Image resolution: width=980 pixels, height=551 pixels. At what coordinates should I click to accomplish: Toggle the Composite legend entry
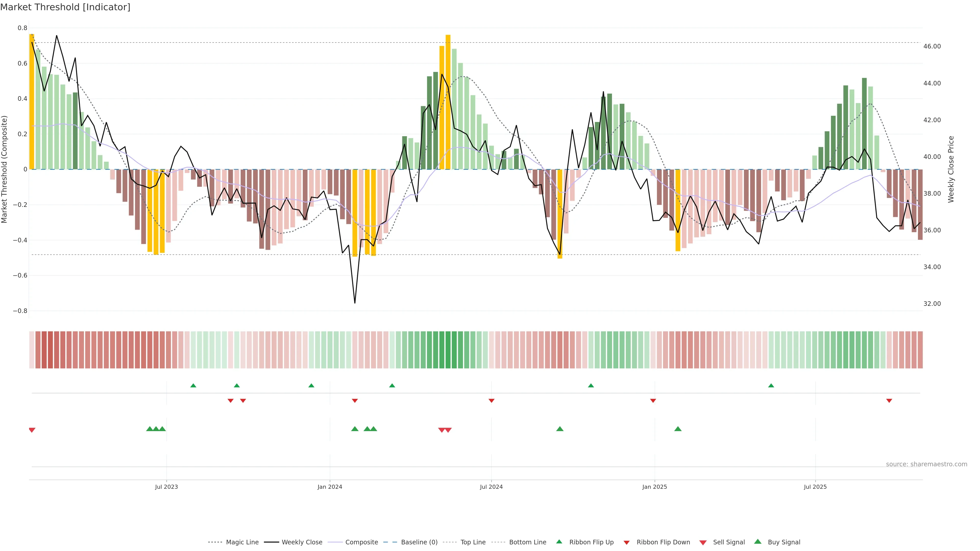(x=361, y=542)
